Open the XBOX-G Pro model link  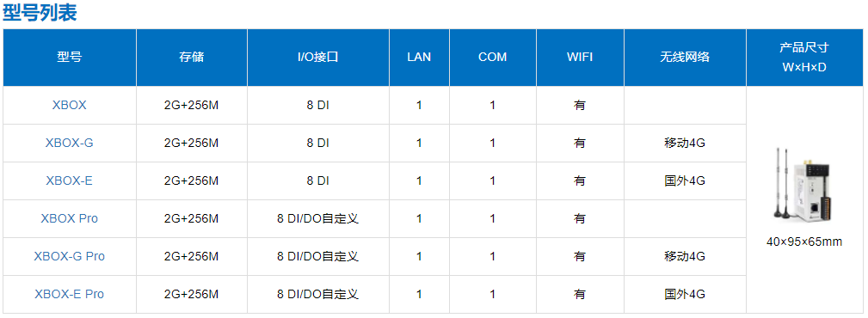(69, 256)
